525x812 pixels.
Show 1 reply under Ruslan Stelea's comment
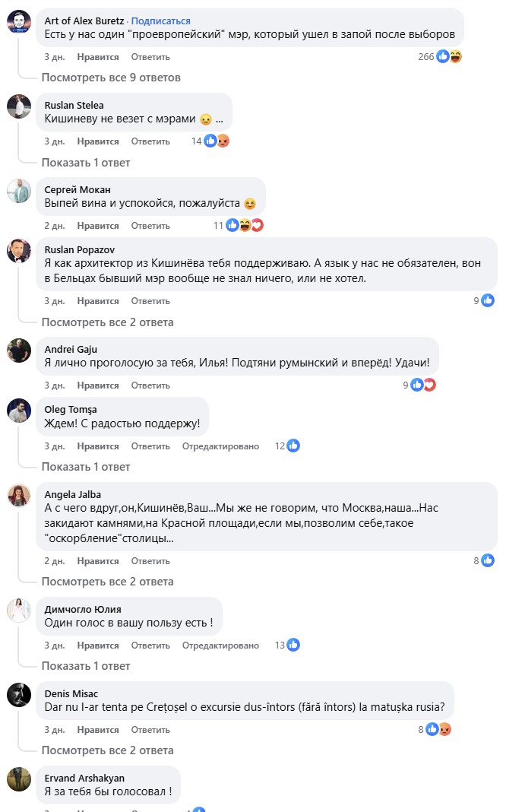[x=85, y=162]
